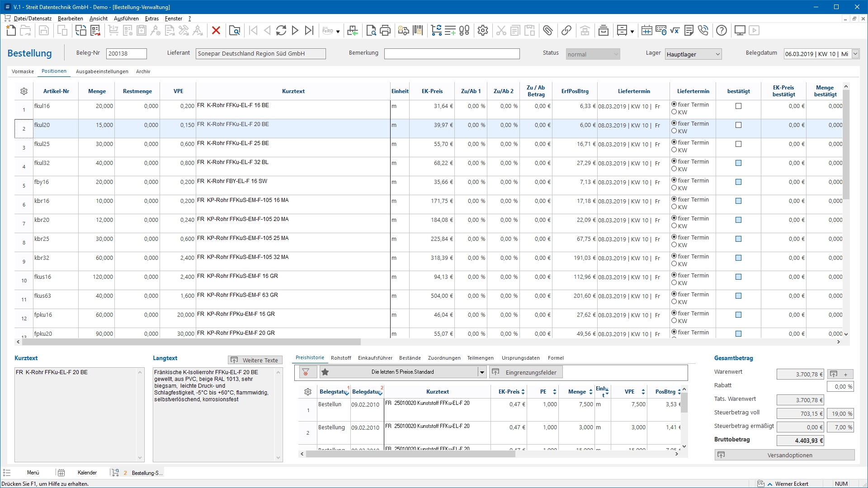Screen dimensions: 868x488
Task: Open the 'Die letzten 5 Preise Standard' dropdown
Action: pos(482,372)
